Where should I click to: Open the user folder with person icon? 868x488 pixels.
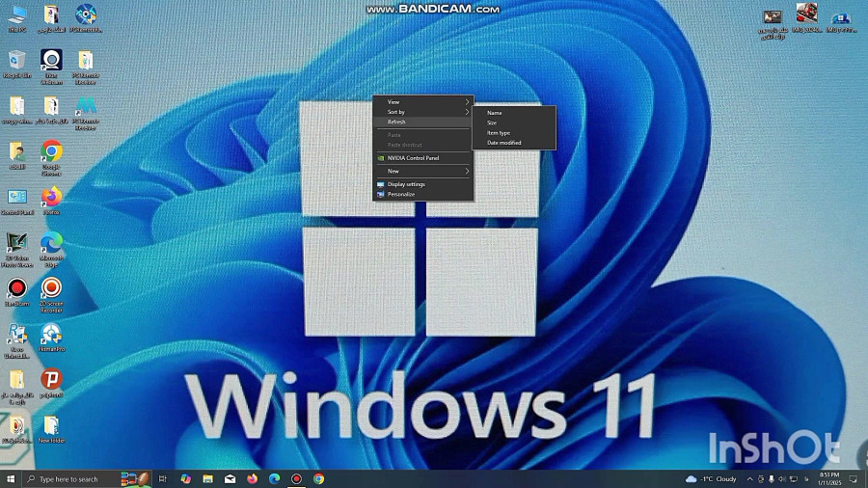click(x=16, y=155)
